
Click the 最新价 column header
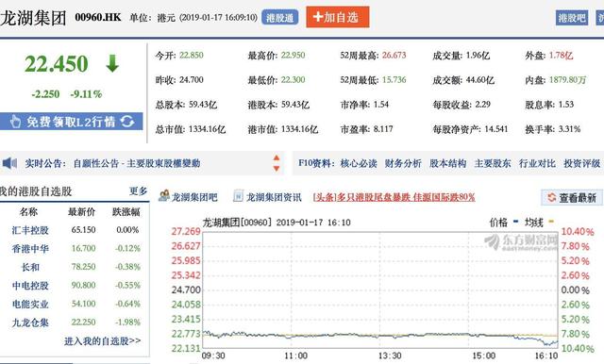click(x=82, y=211)
